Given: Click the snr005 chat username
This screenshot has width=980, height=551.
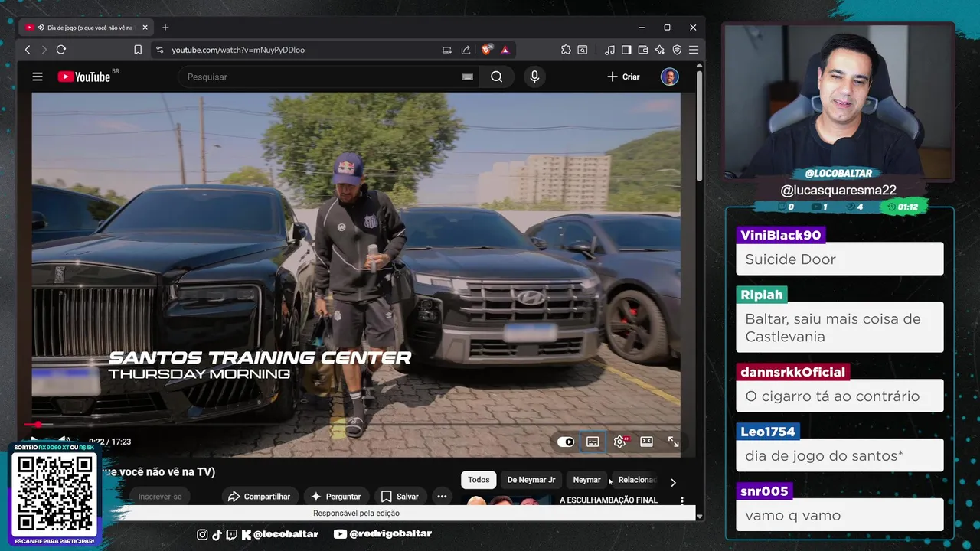Looking at the screenshot, I should (764, 491).
